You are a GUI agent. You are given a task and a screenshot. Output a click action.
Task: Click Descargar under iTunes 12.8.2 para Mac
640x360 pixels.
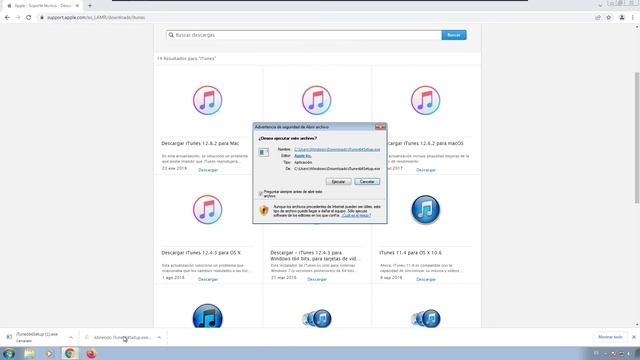click(x=208, y=170)
